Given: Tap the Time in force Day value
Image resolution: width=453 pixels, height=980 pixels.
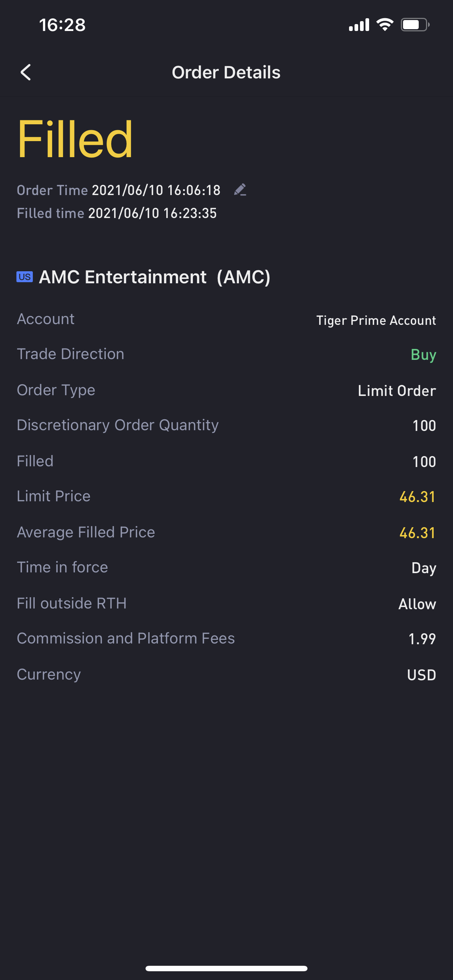Looking at the screenshot, I should pos(423,568).
